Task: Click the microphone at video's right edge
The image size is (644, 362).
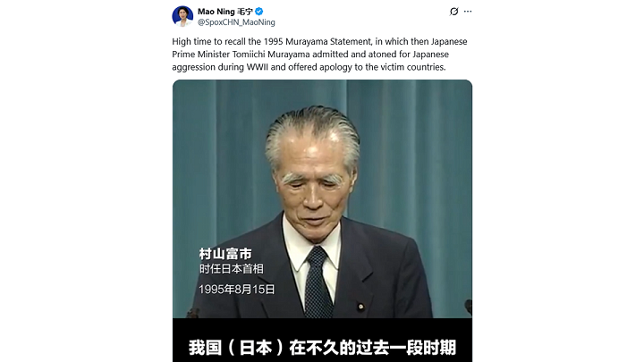Action: tap(468, 307)
